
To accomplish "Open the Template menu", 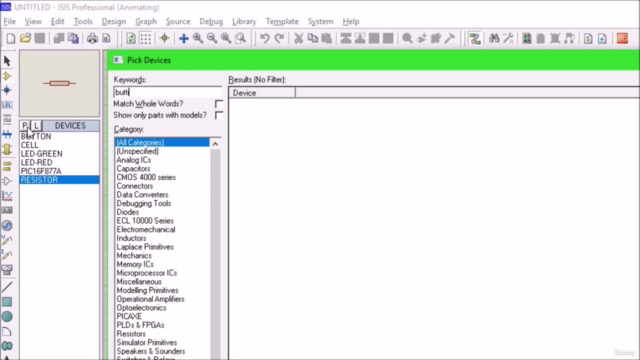I will pyautogui.click(x=282, y=21).
